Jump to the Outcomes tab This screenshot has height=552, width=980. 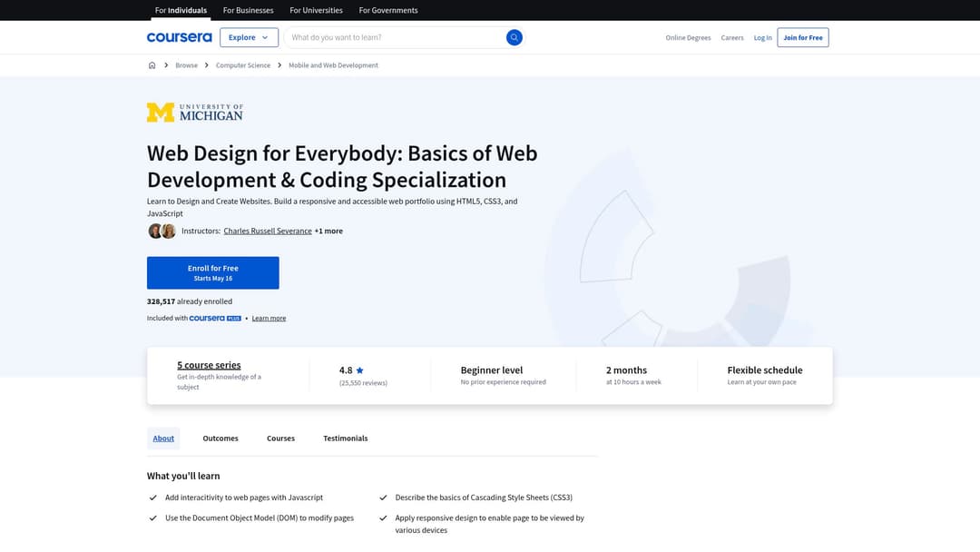coord(220,439)
